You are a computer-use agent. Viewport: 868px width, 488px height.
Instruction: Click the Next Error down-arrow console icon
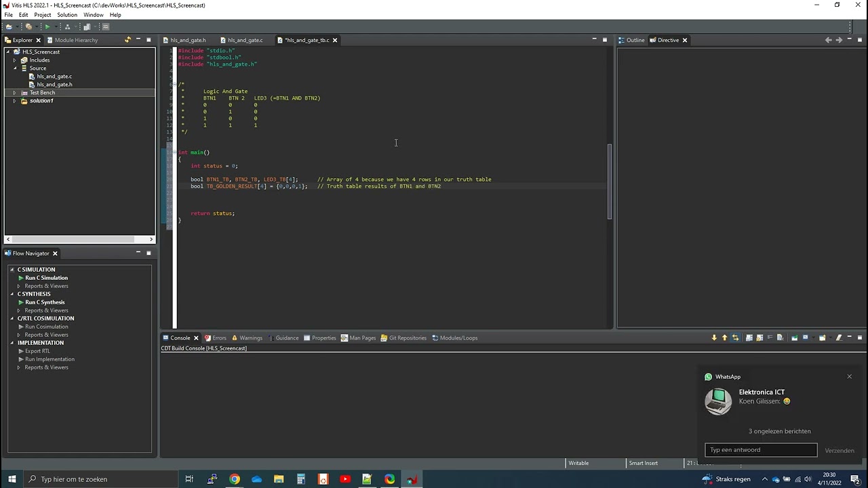714,338
